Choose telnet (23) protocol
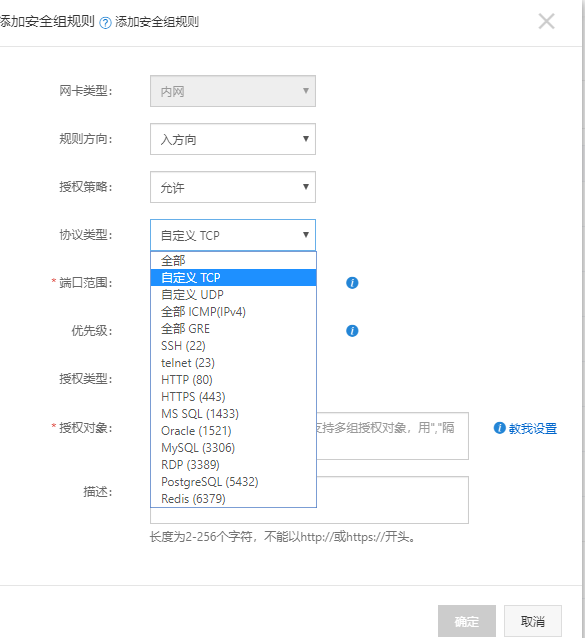The width and height of the screenshot is (585, 638). tap(234, 363)
